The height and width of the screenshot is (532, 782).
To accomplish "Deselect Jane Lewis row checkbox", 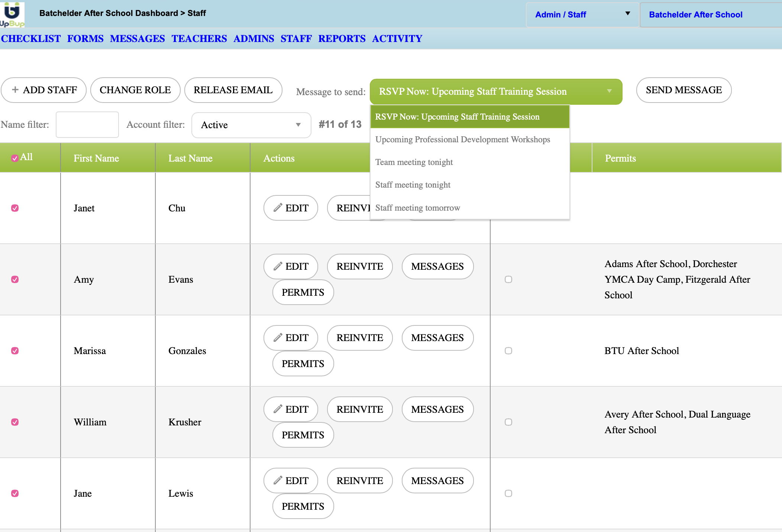I will coord(15,493).
